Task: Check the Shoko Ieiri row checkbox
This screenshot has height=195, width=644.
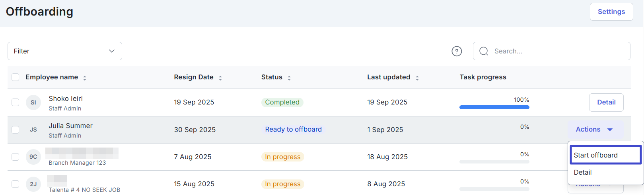Action: (16, 102)
